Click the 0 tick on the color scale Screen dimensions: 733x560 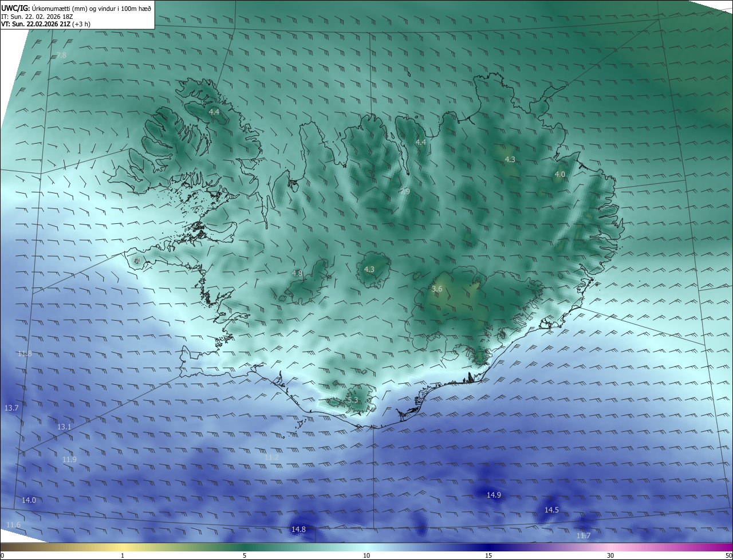(x=2, y=555)
